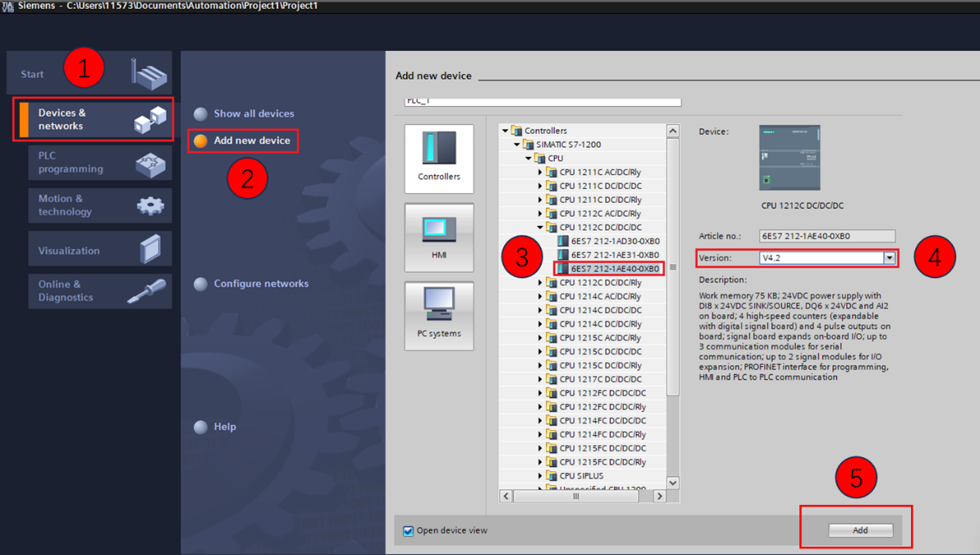Expand CPU 1217C DC/DC/DC
The width and height of the screenshot is (980, 555).
pos(540,378)
